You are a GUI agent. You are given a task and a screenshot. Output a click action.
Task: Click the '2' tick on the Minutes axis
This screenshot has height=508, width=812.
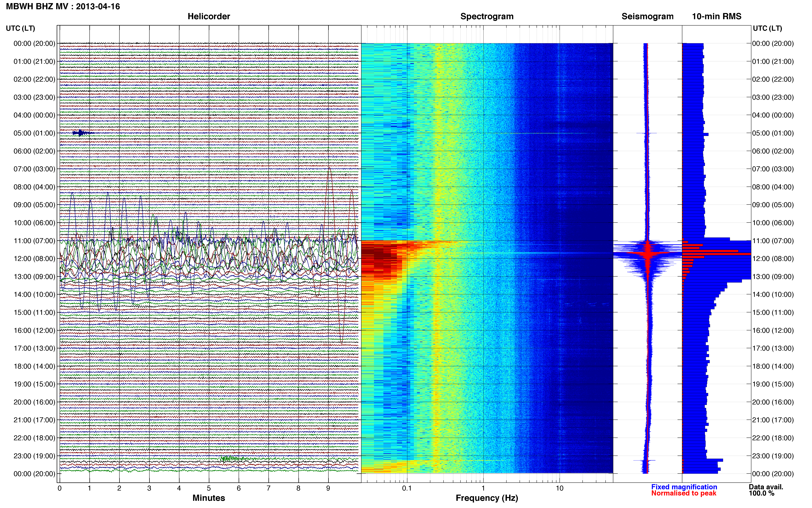coord(119,488)
